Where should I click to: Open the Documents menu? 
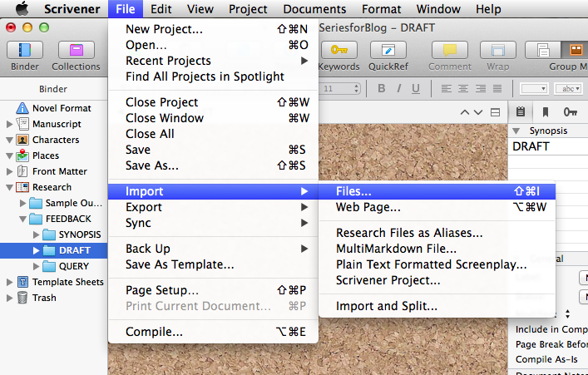click(314, 8)
